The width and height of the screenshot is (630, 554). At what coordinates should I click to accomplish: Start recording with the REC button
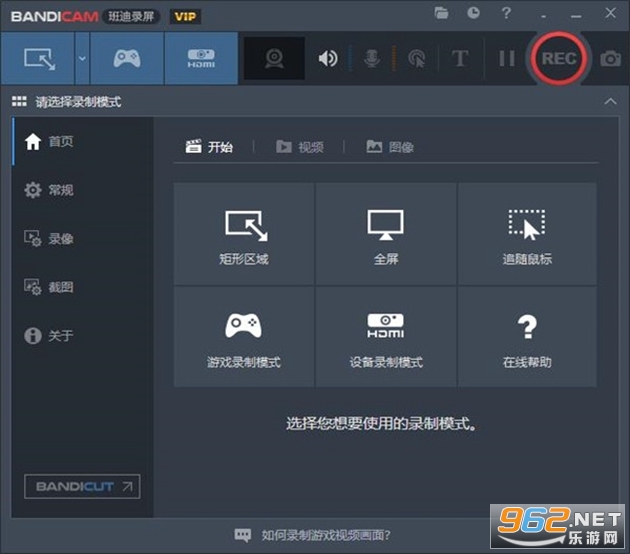pos(559,59)
